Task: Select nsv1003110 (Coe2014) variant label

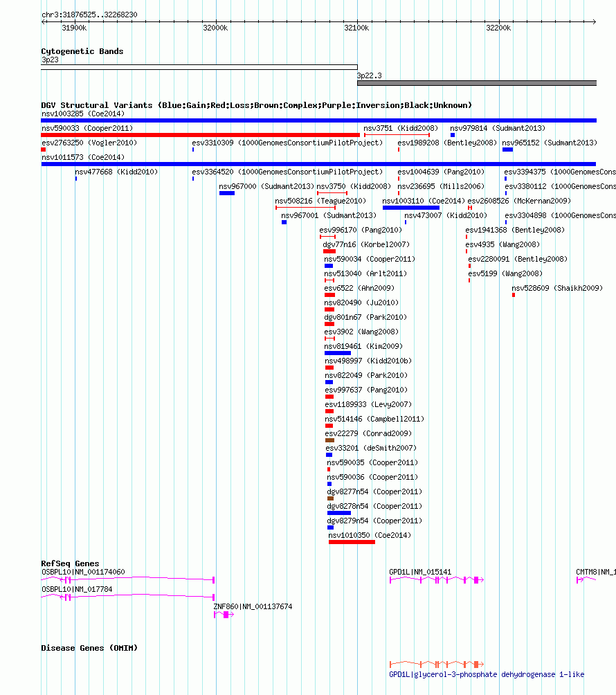Action: tap(424, 201)
